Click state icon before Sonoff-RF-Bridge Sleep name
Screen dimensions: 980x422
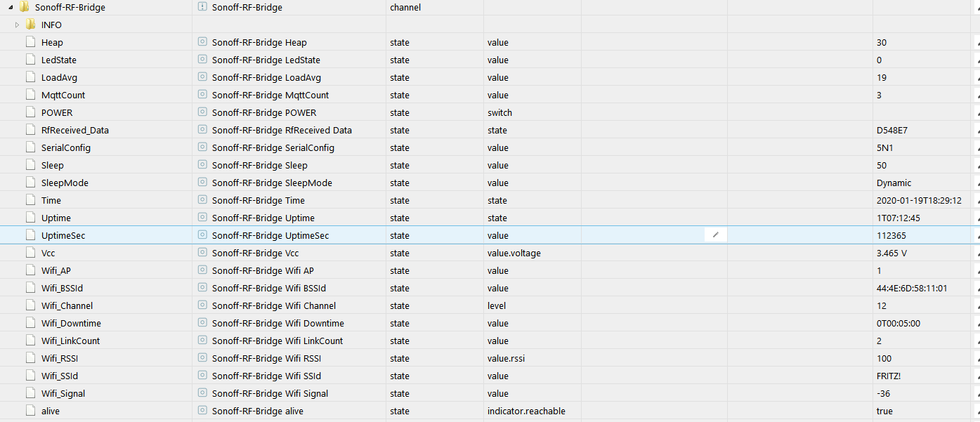tap(203, 165)
